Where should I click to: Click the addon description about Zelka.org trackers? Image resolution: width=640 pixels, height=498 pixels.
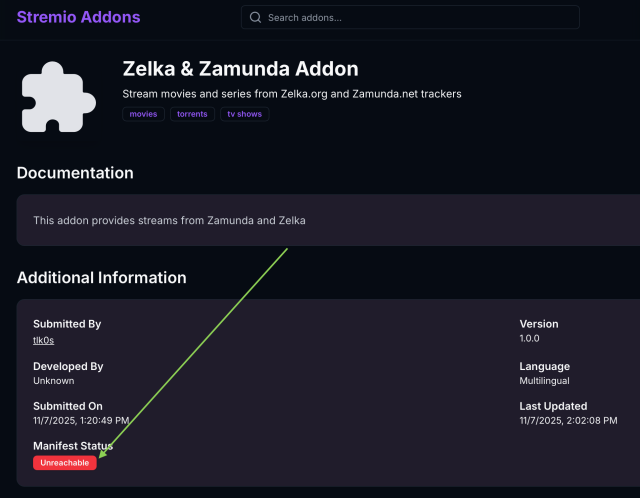291,94
